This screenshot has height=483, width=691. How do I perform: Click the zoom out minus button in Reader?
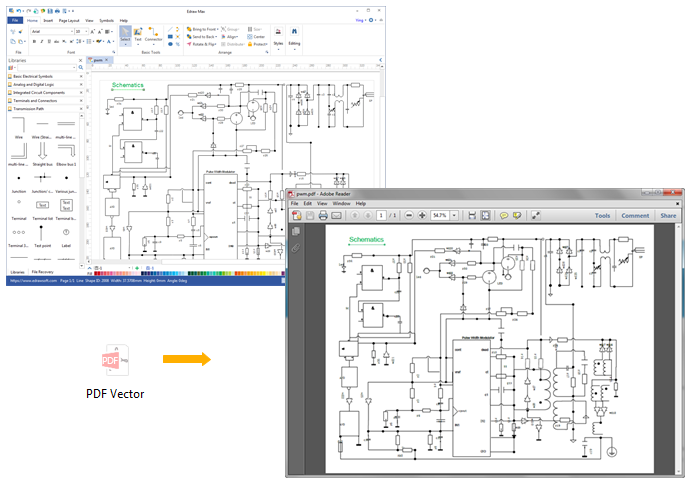coord(407,215)
